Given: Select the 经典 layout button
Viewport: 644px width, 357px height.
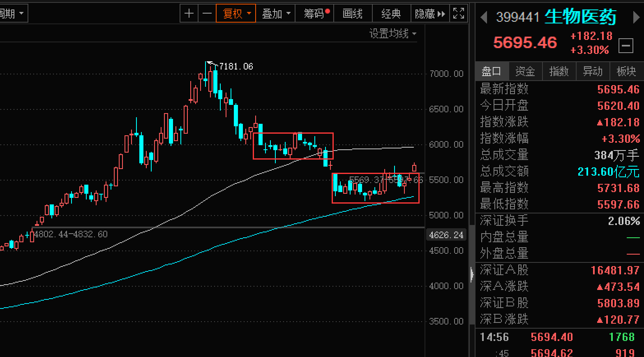Looking at the screenshot, I should coord(391,14).
